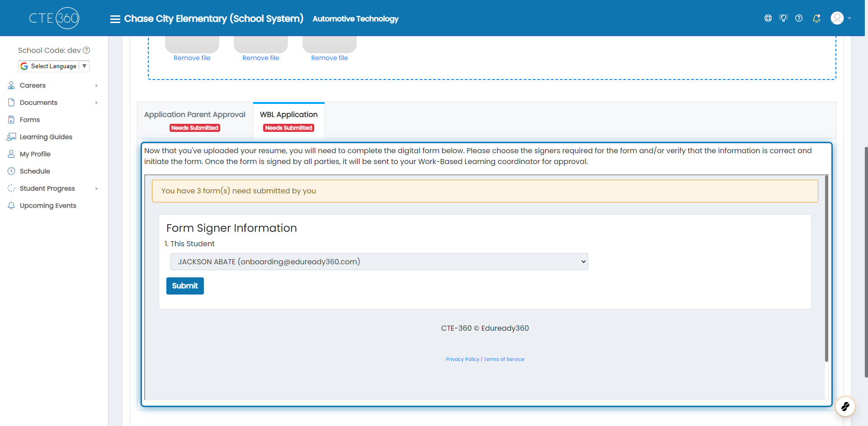
Task: Click 'Chase City Elementary (School System)' title
Action: click(214, 19)
